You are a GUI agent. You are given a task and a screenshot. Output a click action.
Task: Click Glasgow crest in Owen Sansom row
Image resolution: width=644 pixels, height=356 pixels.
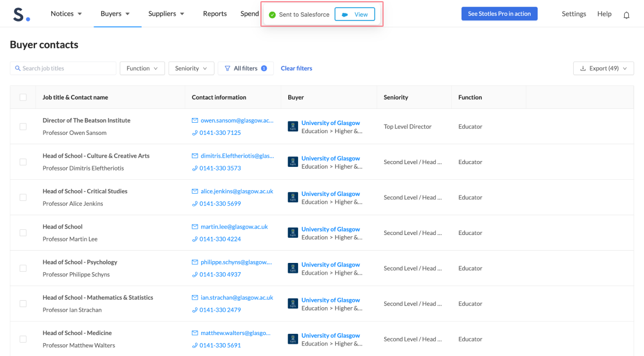click(293, 127)
